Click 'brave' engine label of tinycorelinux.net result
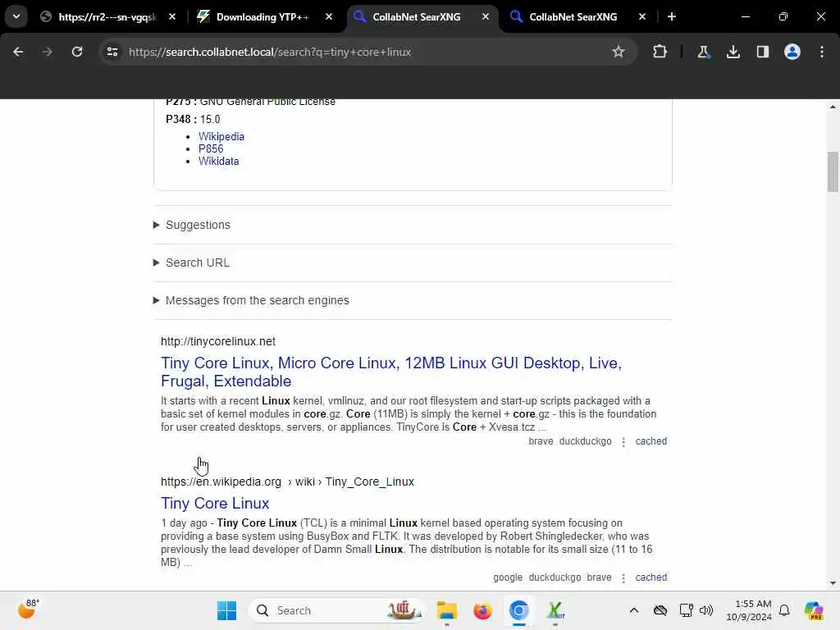Image resolution: width=840 pixels, height=630 pixels. 541,441
